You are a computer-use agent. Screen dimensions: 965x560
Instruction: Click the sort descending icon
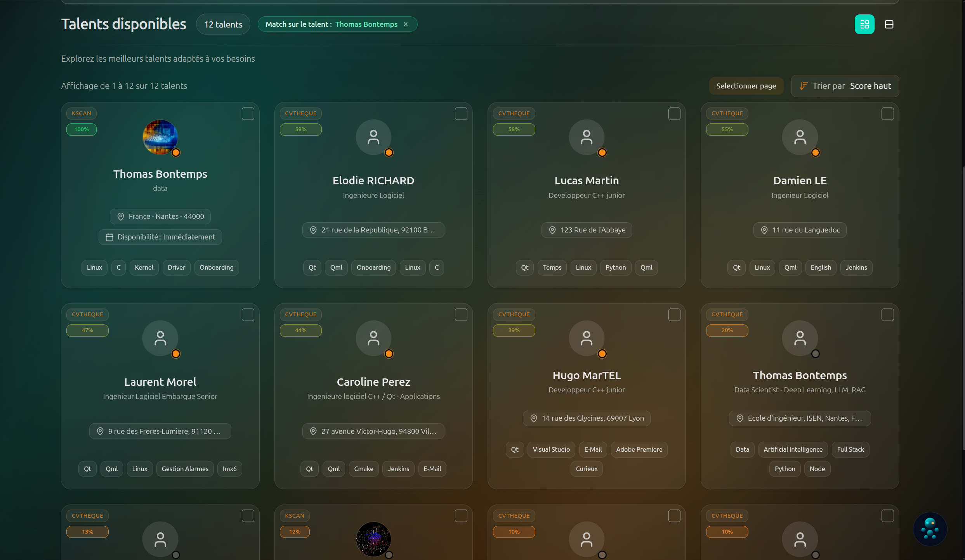803,86
